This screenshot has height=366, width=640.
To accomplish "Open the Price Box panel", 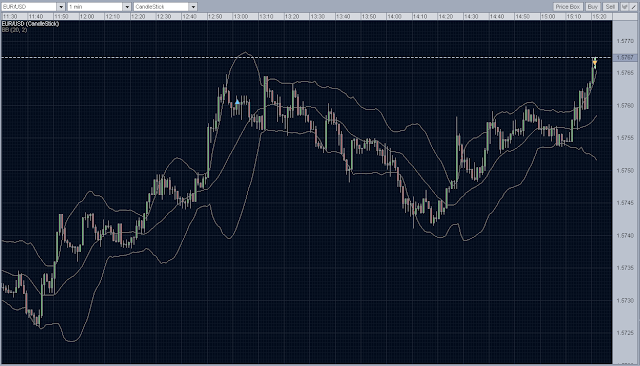I will [x=567, y=7].
